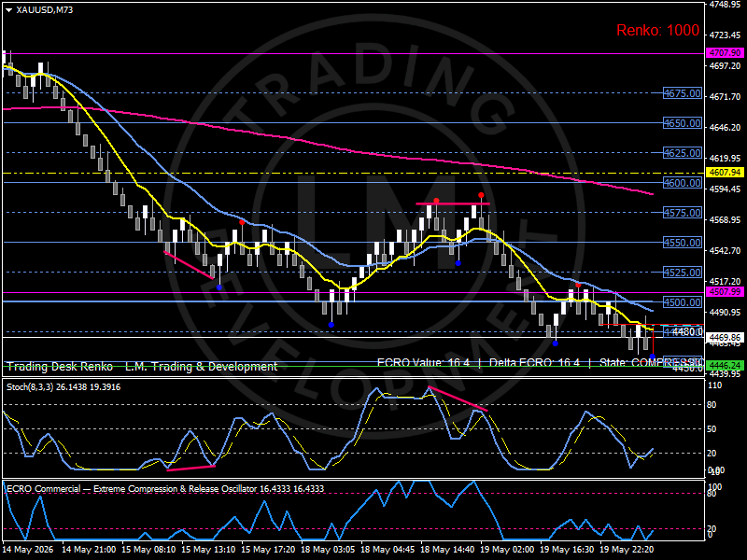Screen dimensions: 747x560
Task: Select the yellow 4607.94 price tag
Action: (726, 173)
